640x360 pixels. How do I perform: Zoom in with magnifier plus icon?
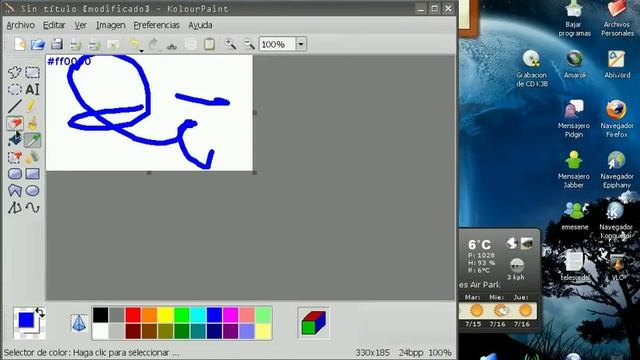tap(230, 44)
